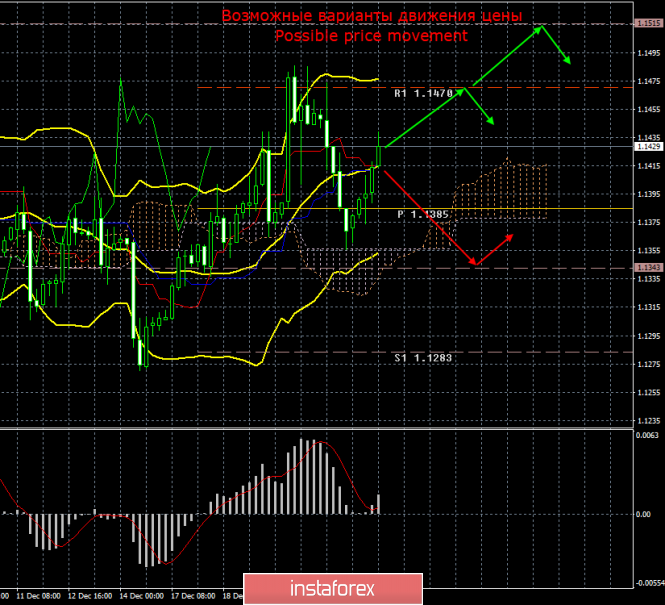Click the Russian chart title text
This screenshot has width=665, height=605.
[372, 16]
